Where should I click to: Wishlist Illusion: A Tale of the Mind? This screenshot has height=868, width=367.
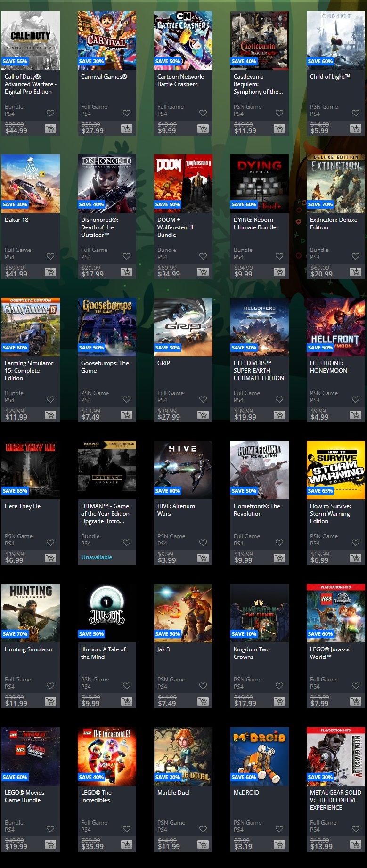(127, 686)
